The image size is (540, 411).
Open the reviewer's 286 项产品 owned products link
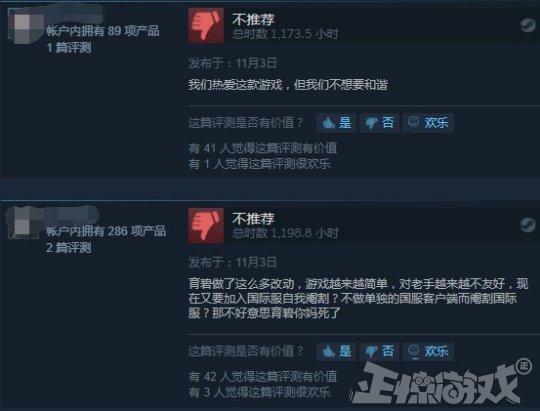(x=106, y=231)
